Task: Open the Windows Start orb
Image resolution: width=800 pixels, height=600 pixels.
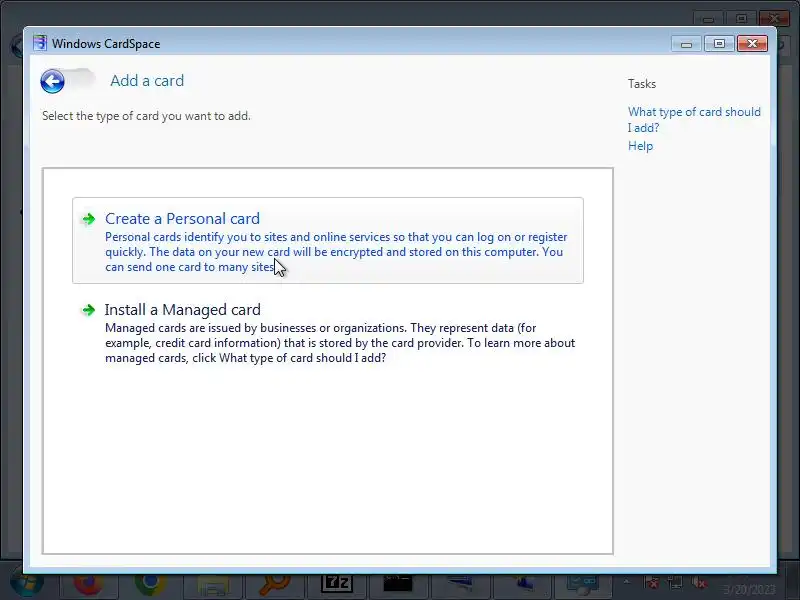Action: pyautogui.click(x=27, y=585)
